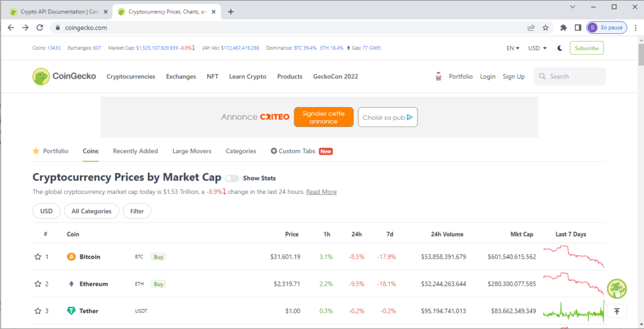Follow the Read More link
This screenshot has width=644, height=329.
tap(321, 192)
